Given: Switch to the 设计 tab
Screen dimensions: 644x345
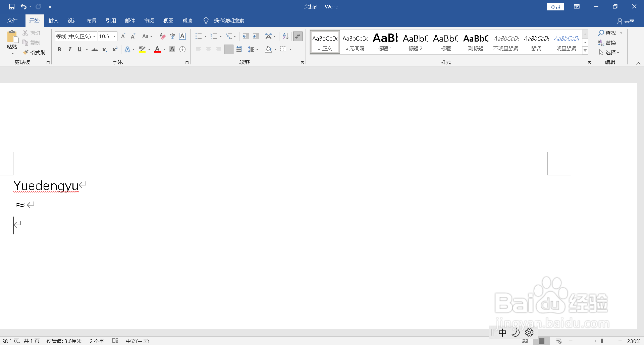Looking at the screenshot, I should [x=72, y=21].
